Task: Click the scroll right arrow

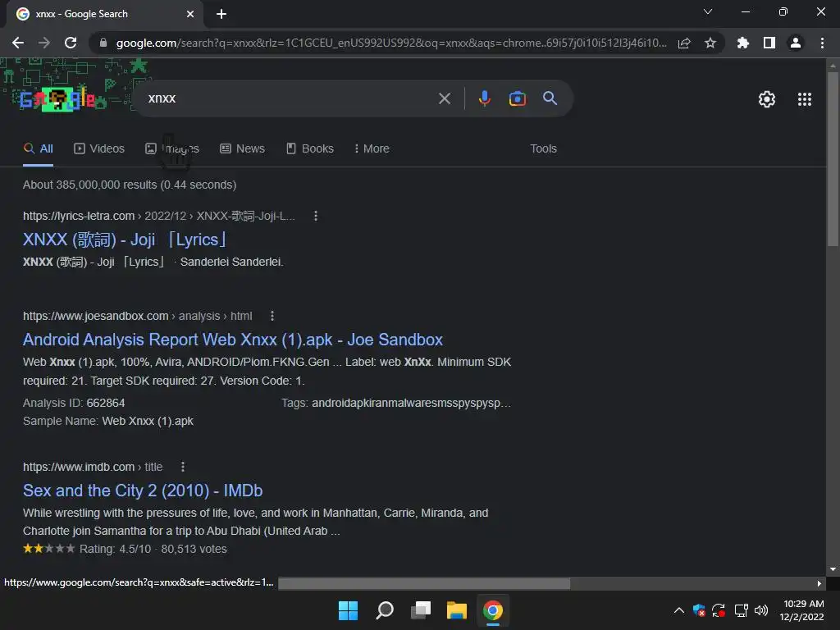Action: 819,583
